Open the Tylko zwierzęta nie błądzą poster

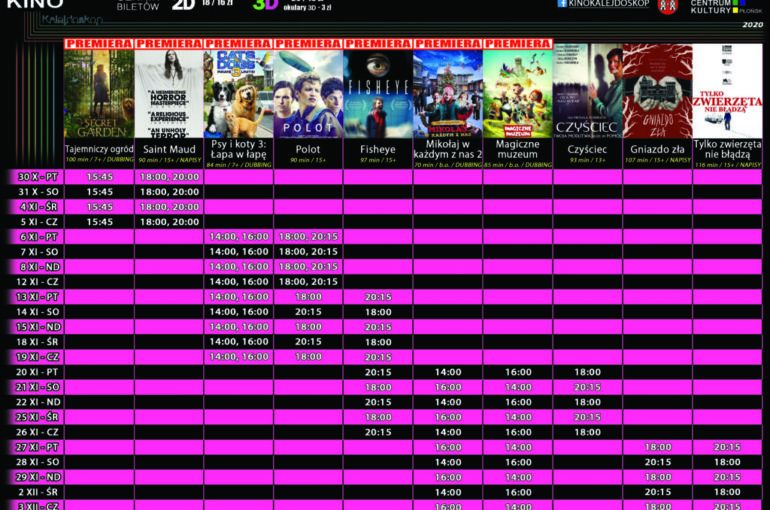click(x=727, y=91)
